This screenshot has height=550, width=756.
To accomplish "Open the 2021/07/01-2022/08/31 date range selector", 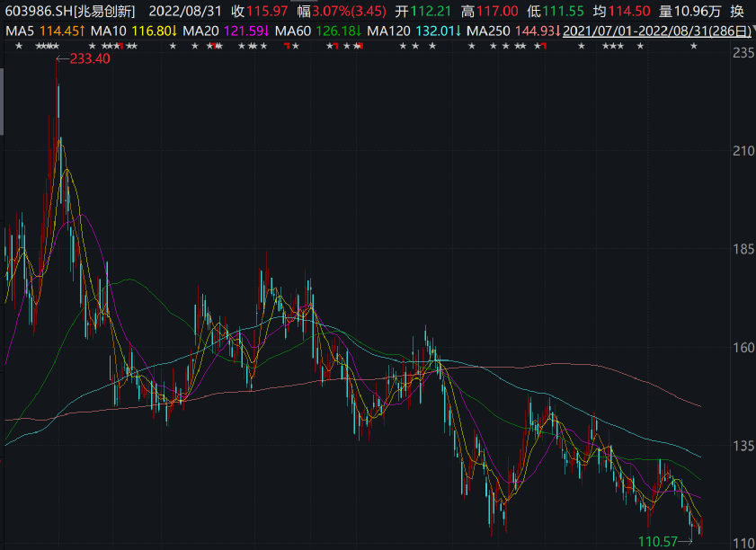I will tap(655, 31).
